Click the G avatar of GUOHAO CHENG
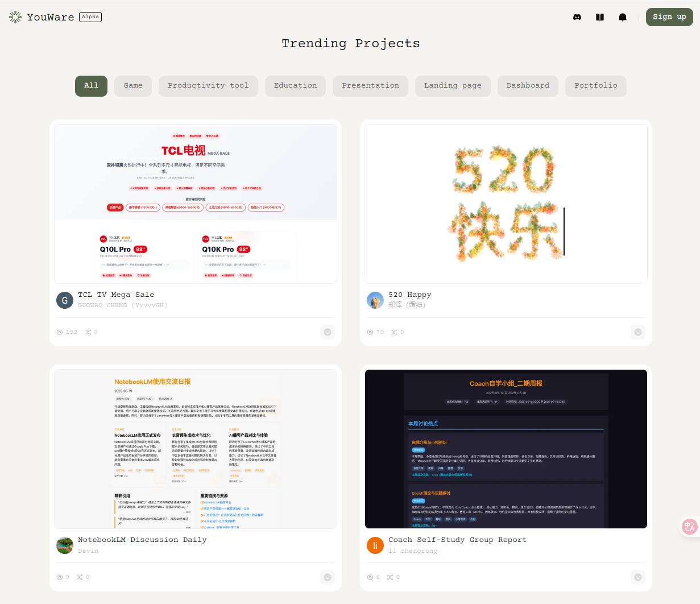Viewport: 700px width, 604px height. click(65, 300)
